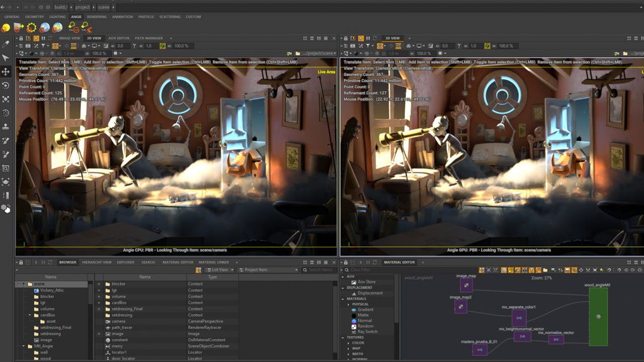Activate the Translate tool in left toolbar
The width and height of the screenshot is (644, 362).
pyautogui.click(x=6, y=71)
